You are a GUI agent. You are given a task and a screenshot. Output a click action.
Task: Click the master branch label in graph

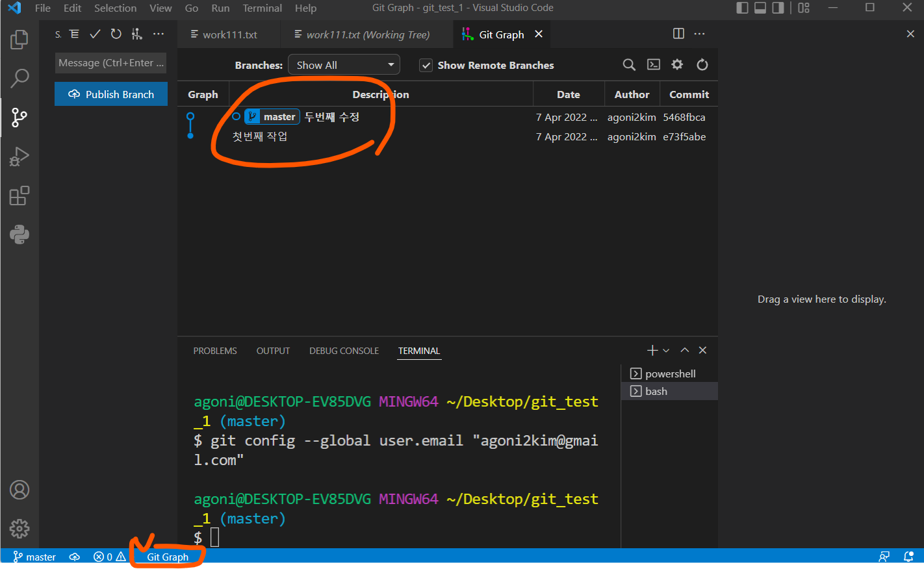pyautogui.click(x=272, y=117)
